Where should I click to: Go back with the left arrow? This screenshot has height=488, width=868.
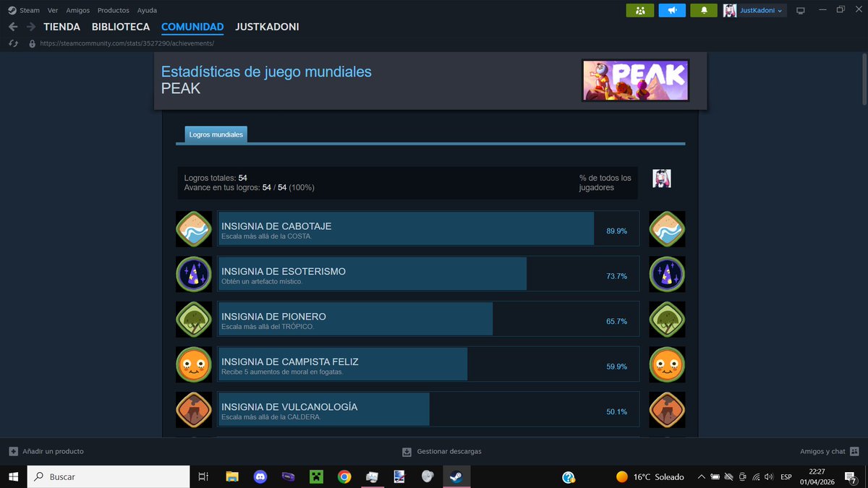(x=13, y=27)
